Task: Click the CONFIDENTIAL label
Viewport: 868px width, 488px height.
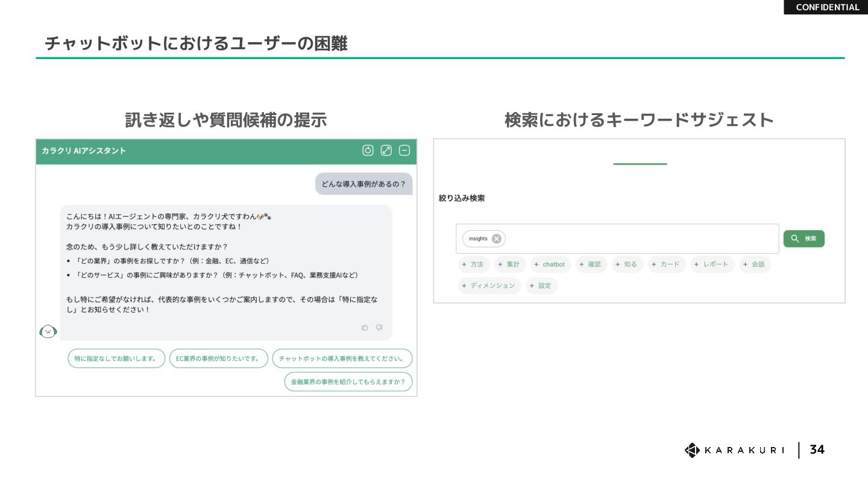Action: tap(827, 7)
